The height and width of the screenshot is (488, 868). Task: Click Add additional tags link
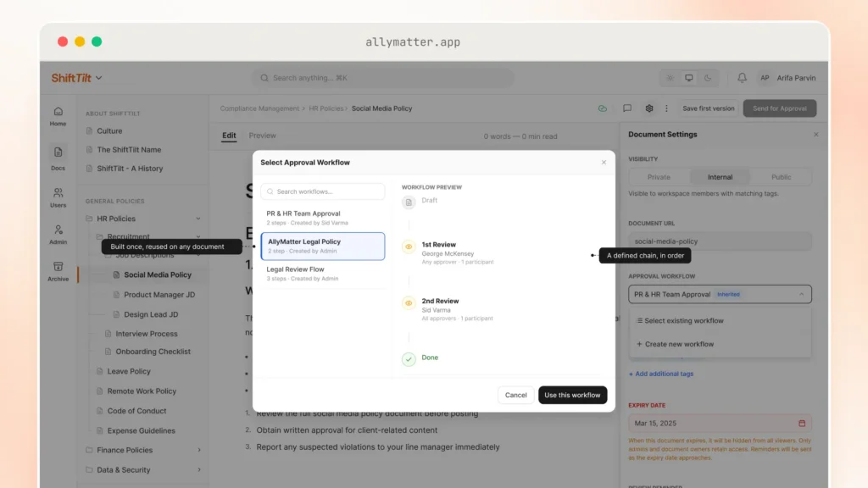pyautogui.click(x=661, y=374)
